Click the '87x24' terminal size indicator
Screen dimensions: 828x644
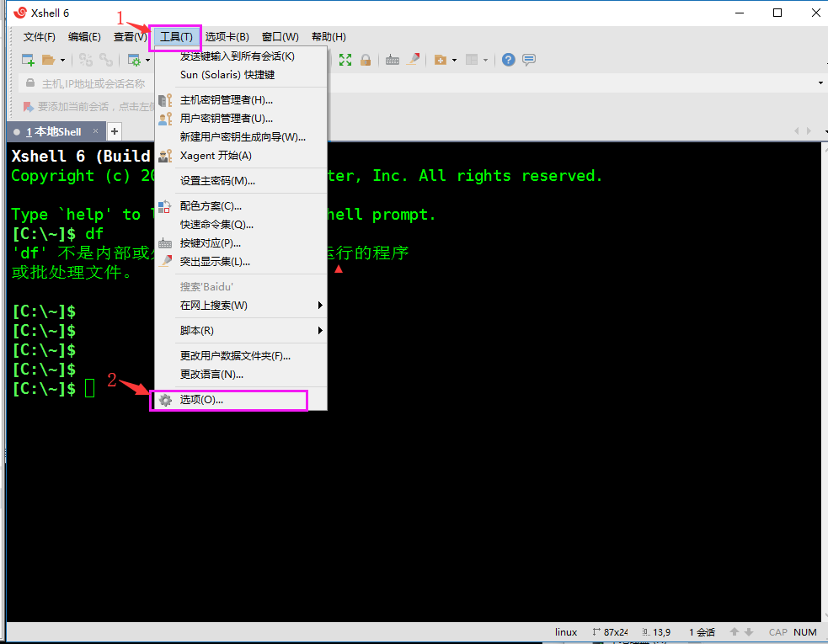click(610, 632)
